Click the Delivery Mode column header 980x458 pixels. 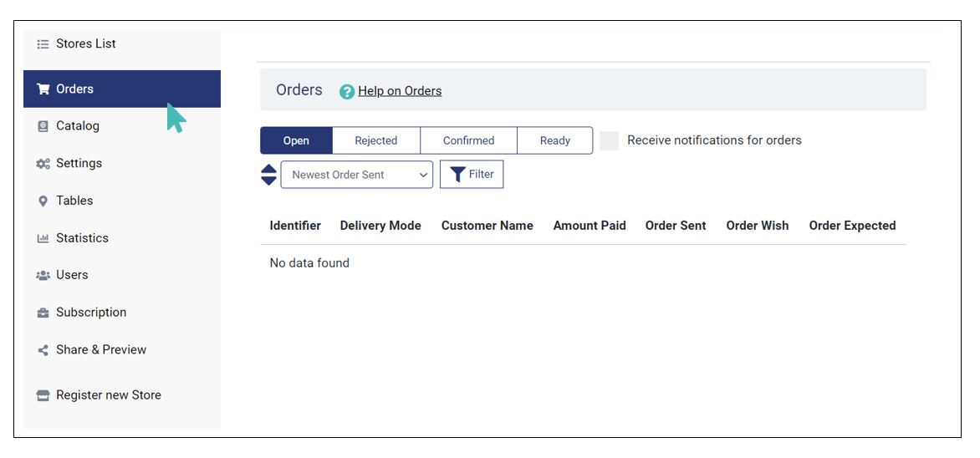pyautogui.click(x=380, y=226)
